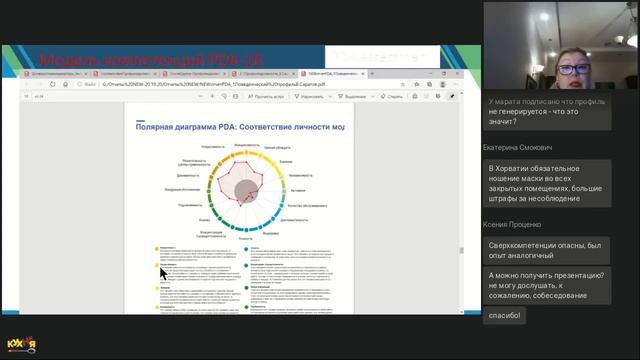Grab the PDF vertical scrollbar thumb

461,250
